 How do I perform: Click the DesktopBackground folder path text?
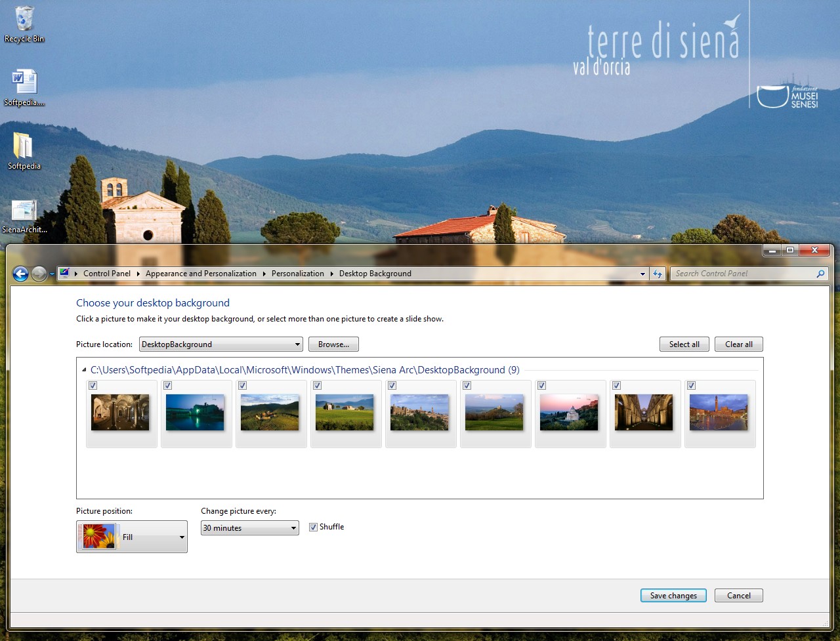coord(304,370)
